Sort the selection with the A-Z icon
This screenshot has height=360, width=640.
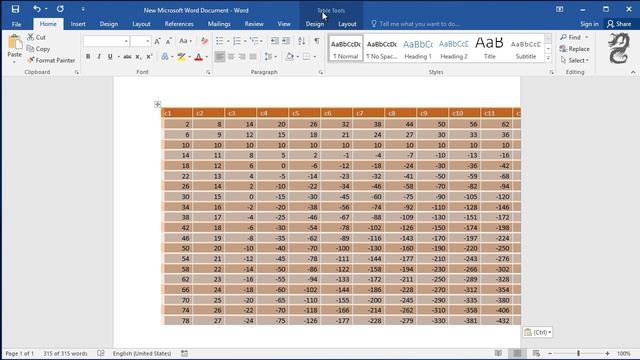[x=302, y=41]
